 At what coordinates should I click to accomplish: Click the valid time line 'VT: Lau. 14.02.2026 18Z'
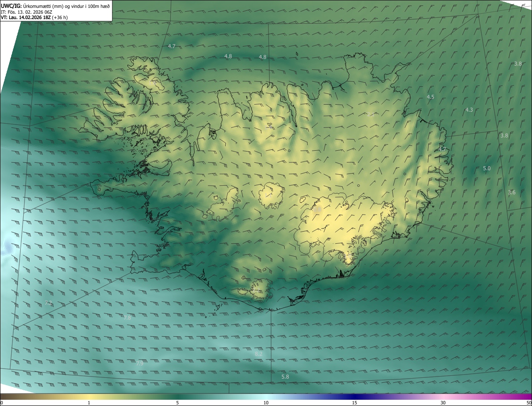[x=26, y=17]
